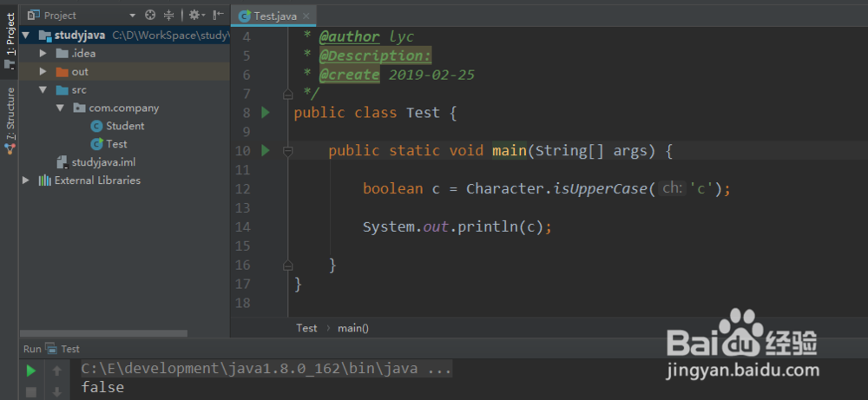Collapse the src folder
Viewport: 868px width, 400px height.
(x=43, y=89)
